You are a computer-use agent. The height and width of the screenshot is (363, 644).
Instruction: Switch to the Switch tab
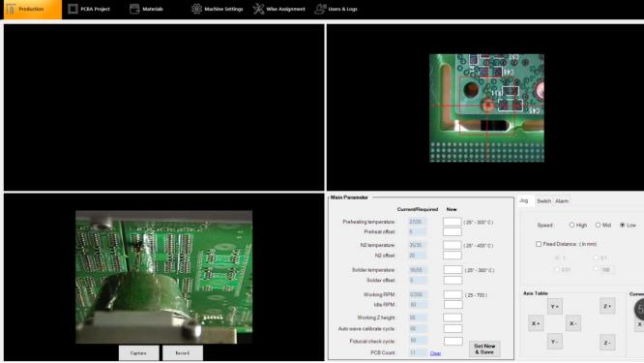tap(543, 201)
